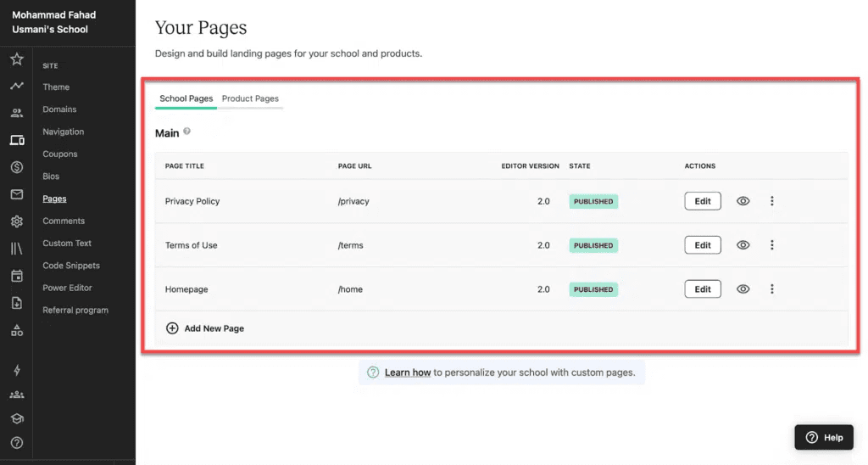Open the users icon in the sidebar
This screenshot has height=465, width=868.
point(17,113)
